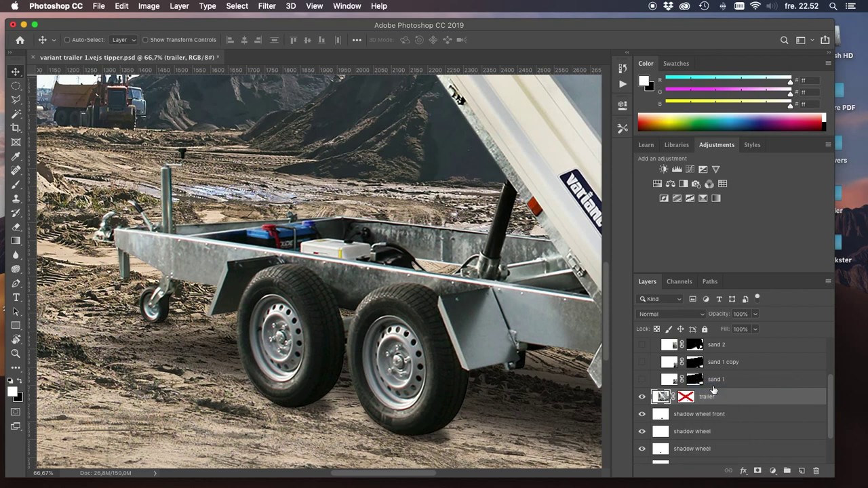The width and height of the screenshot is (868, 488).
Task: Open the Layers panel menu
Action: [827, 281]
